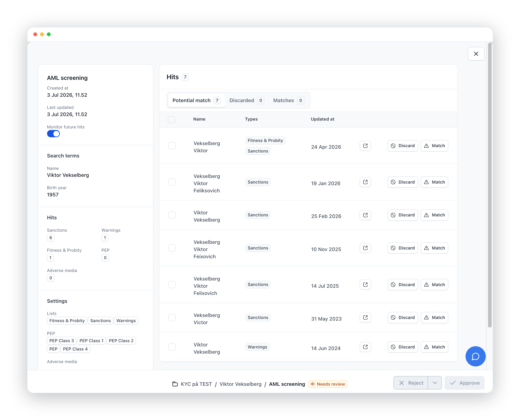Click the birth year value 1957
520x420 pixels.
tap(52, 195)
